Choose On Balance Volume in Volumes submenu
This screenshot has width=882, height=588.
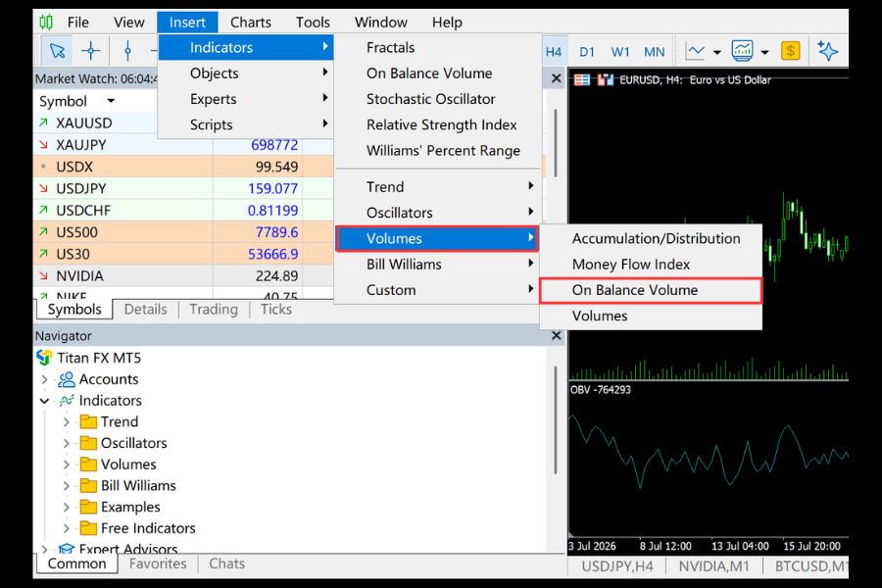pos(651,290)
